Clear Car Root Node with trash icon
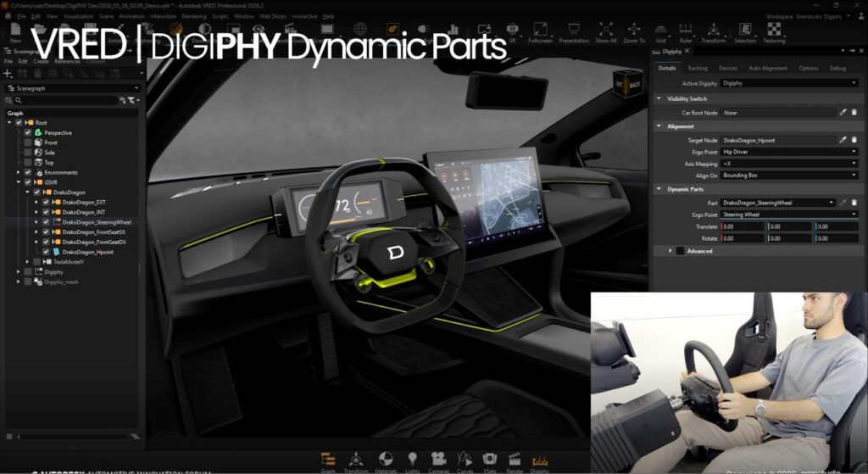 click(x=854, y=113)
